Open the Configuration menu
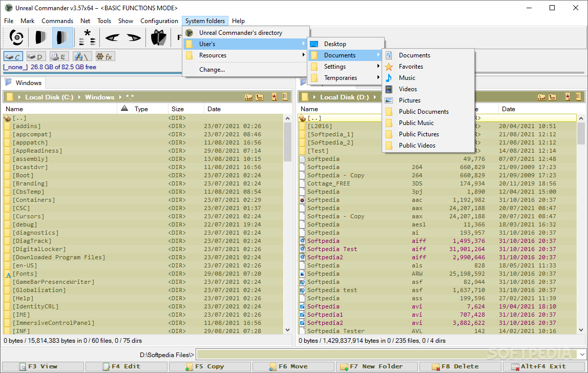This screenshot has width=588, height=373. click(159, 21)
